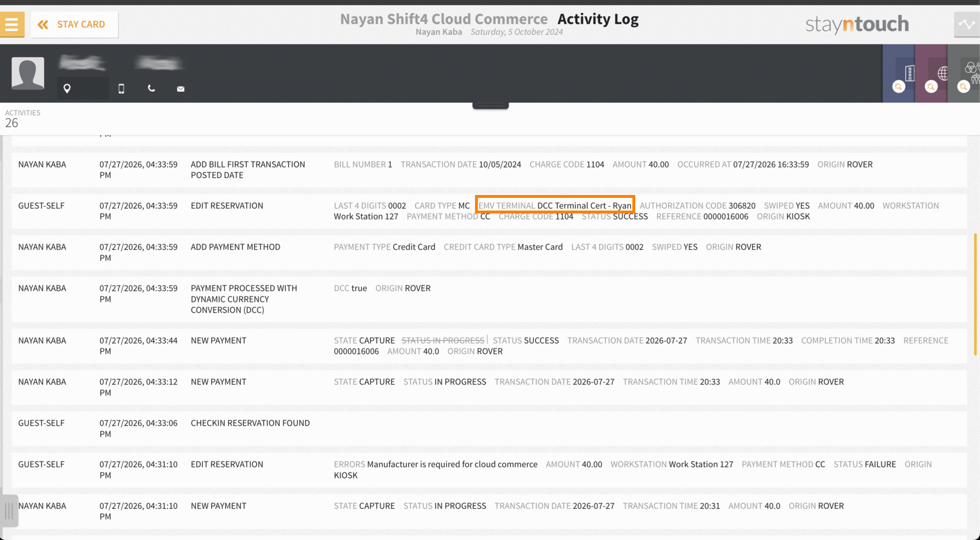Click completion time 20:33 value
This screenshot has height=540, width=980.
(885, 340)
